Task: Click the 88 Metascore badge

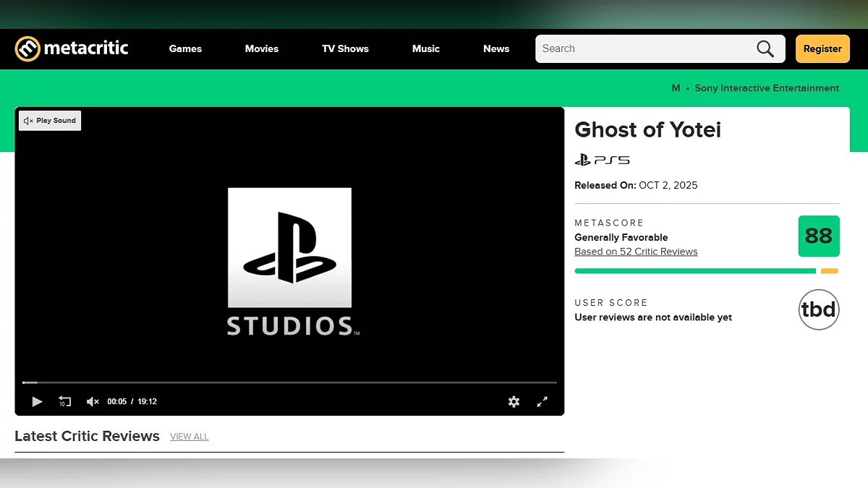Action: coord(819,236)
